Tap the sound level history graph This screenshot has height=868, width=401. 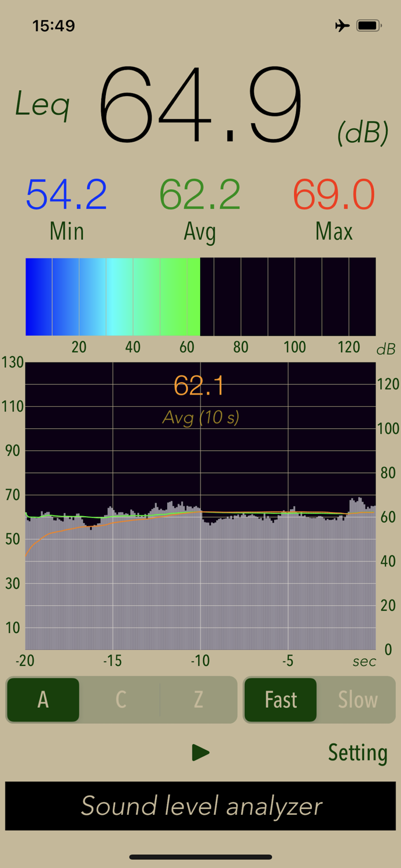[x=200, y=506]
